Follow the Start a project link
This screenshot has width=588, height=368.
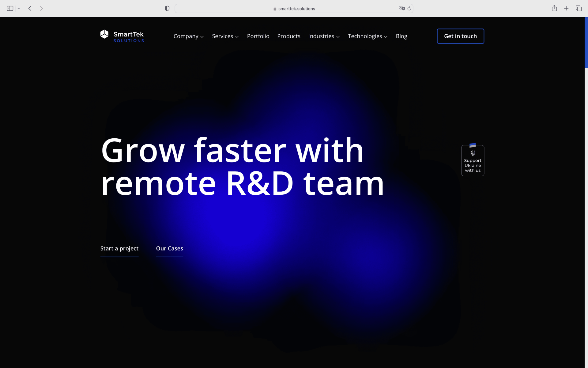coord(119,248)
